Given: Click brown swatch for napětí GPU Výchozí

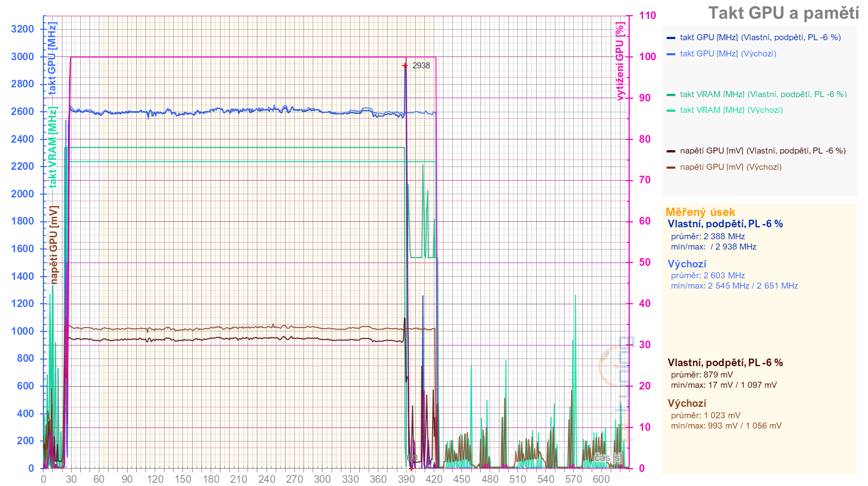Looking at the screenshot, I should (671, 168).
